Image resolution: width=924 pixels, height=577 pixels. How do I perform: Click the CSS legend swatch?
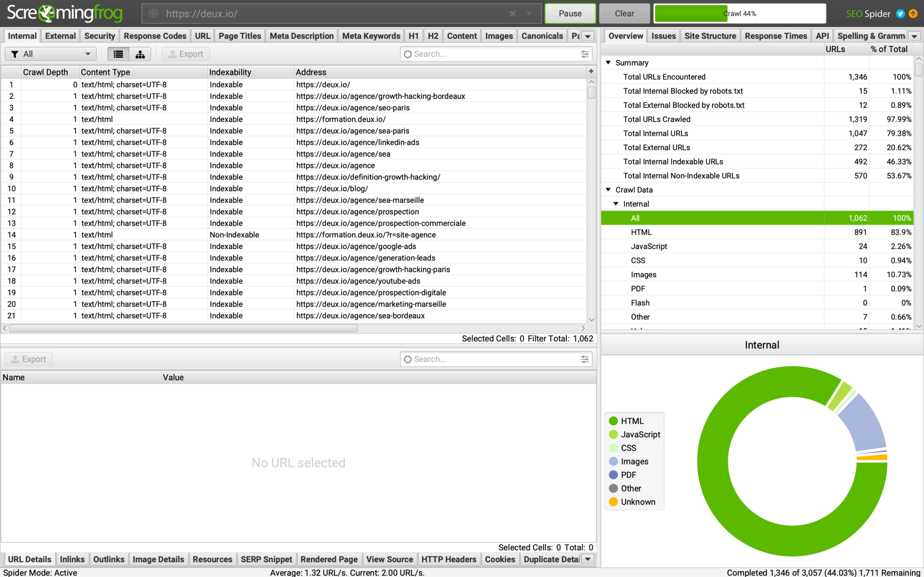tap(613, 448)
